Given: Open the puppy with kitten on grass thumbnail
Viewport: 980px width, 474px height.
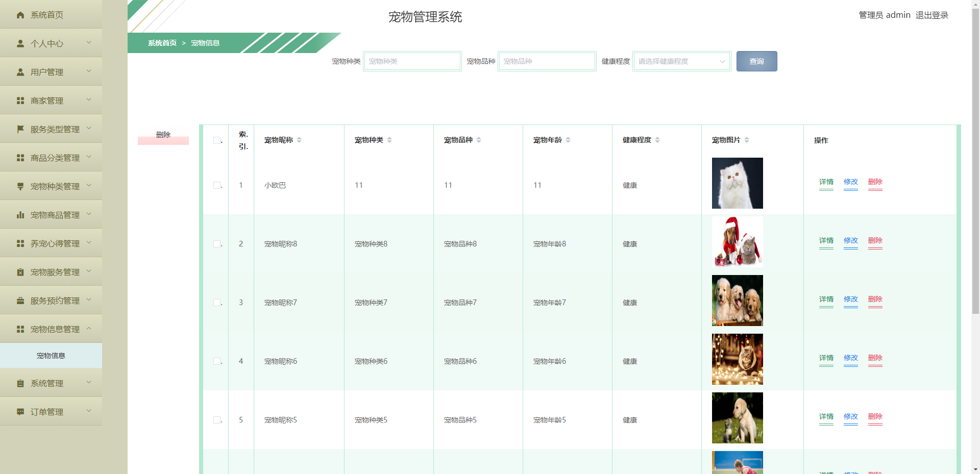Looking at the screenshot, I should click(738, 418).
